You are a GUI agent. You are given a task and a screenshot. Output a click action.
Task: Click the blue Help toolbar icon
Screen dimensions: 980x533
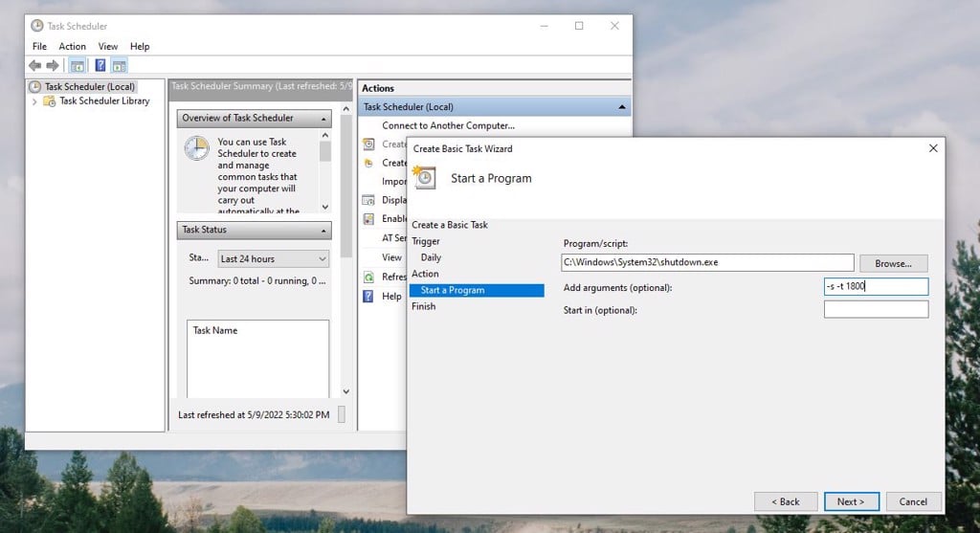100,65
